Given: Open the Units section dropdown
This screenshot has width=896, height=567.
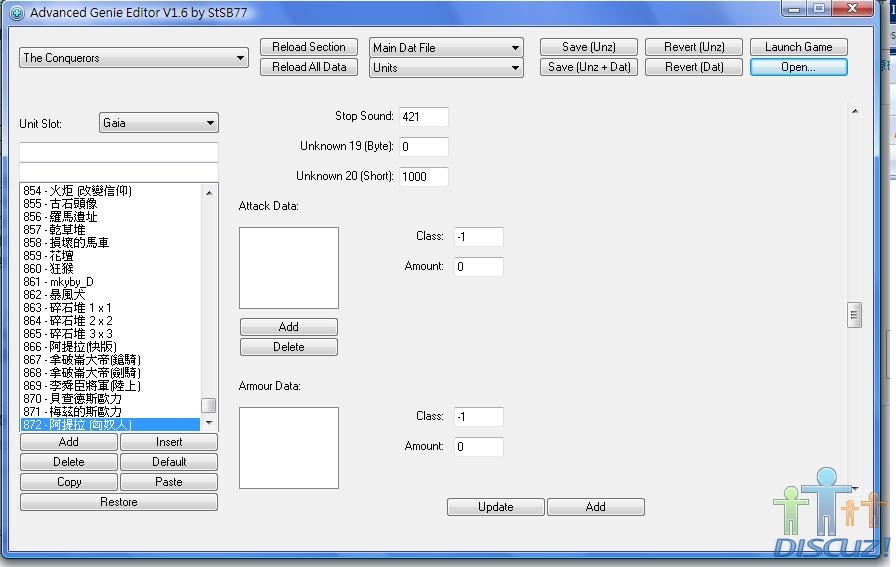Looking at the screenshot, I should coord(446,68).
